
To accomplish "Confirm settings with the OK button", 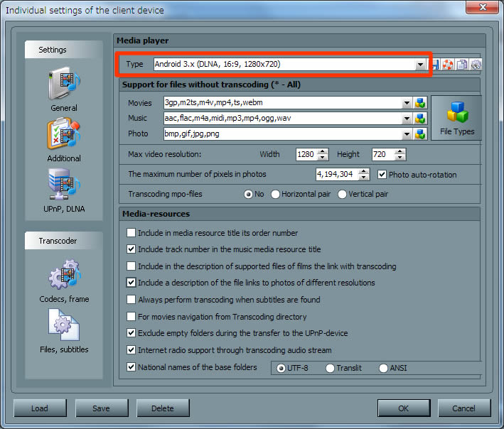I will point(404,408).
